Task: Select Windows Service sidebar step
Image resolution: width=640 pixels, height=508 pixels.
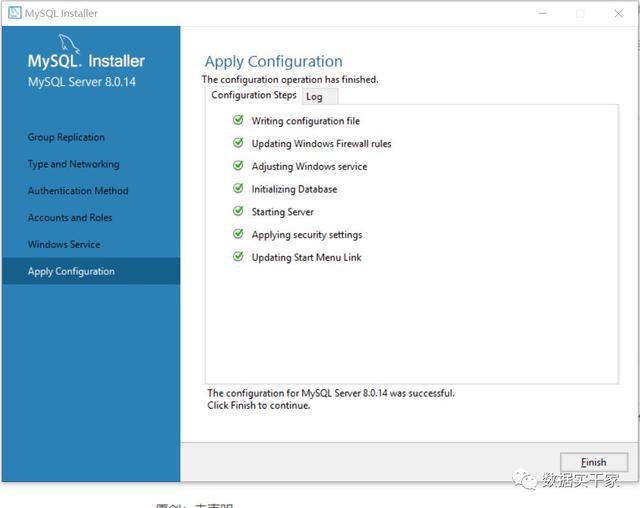Action: tap(64, 244)
